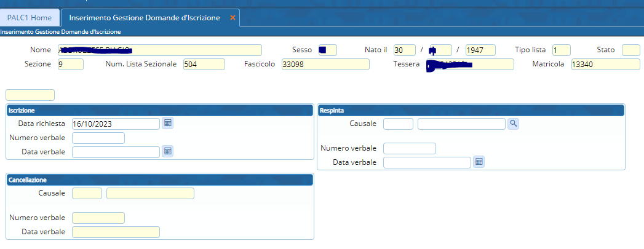Viewport: 644px width, 249px height.
Task: Close the Inserimento Gestione Domande tab
Action: point(233,18)
